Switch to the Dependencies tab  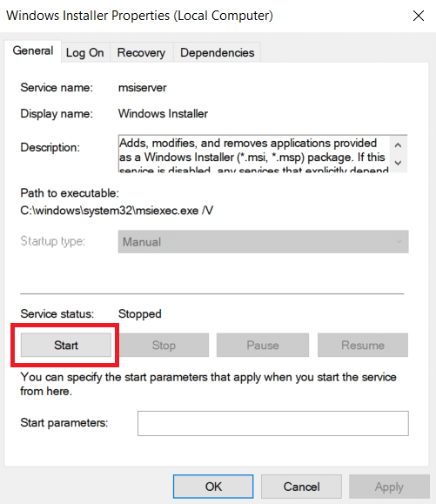click(218, 52)
